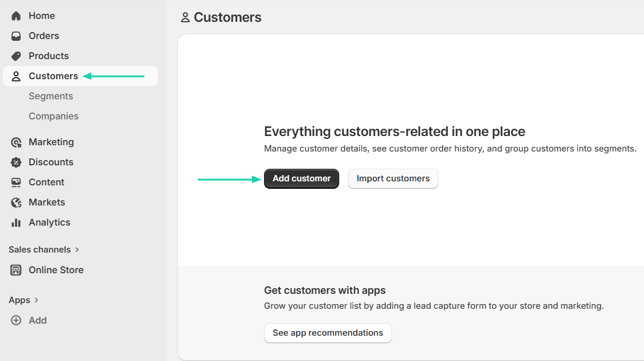Open the Online Store storefront icon
The height and width of the screenshot is (361, 644).
pyautogui.click(x=16, y=270)
